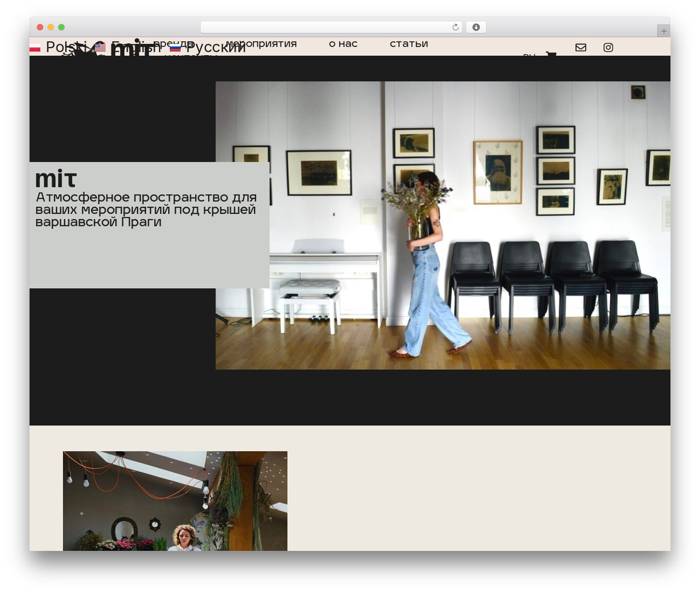Open the Instagram icon link

click(x=608, y=48)
